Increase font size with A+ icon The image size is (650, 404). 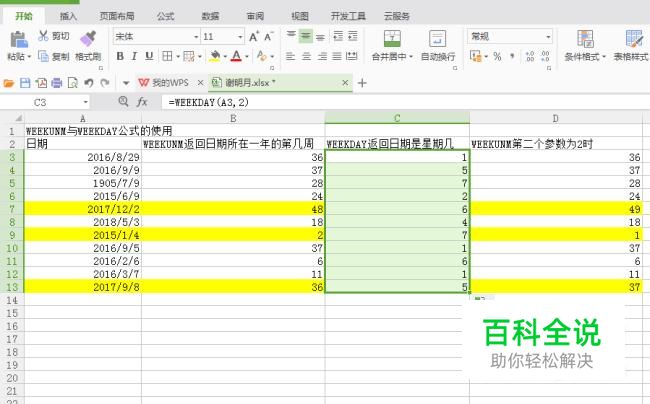[254, 37]
